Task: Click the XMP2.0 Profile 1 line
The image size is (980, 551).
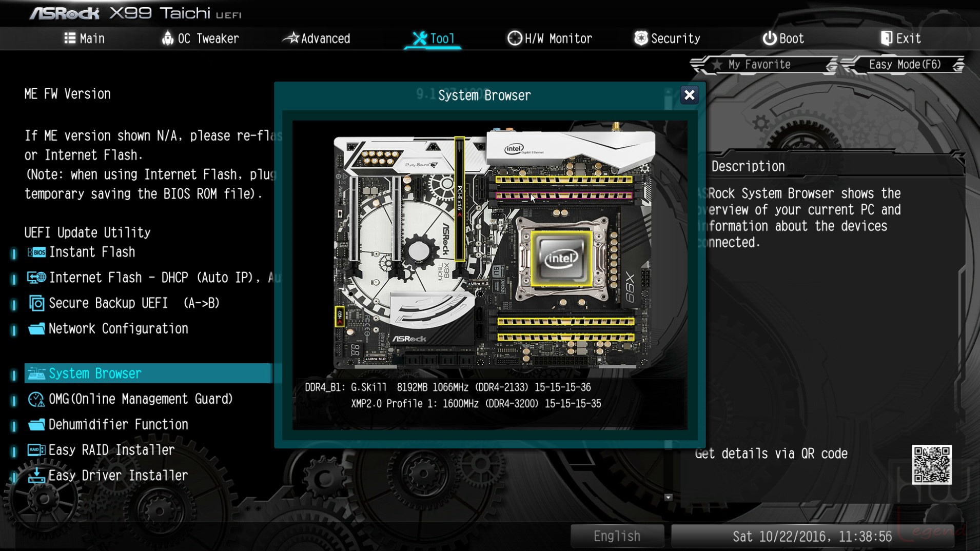Action: click(476, 404)
